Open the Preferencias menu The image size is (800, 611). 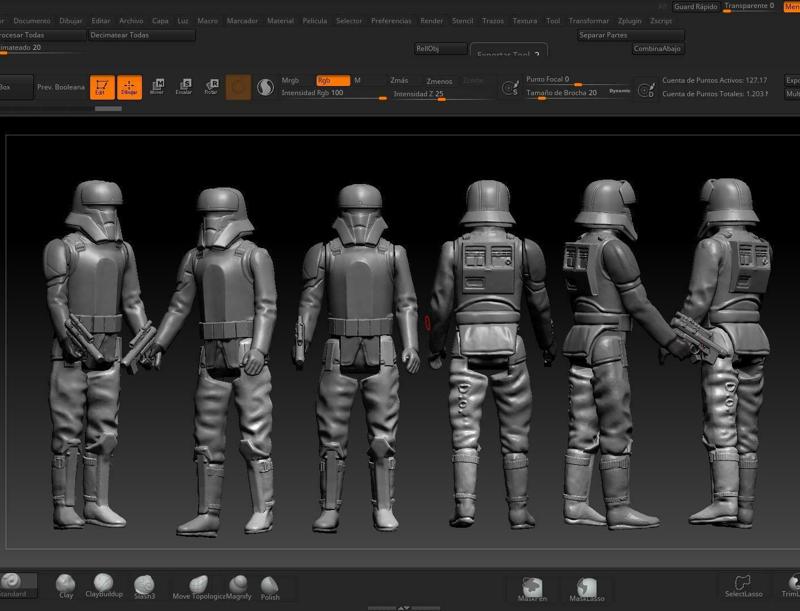391,20
